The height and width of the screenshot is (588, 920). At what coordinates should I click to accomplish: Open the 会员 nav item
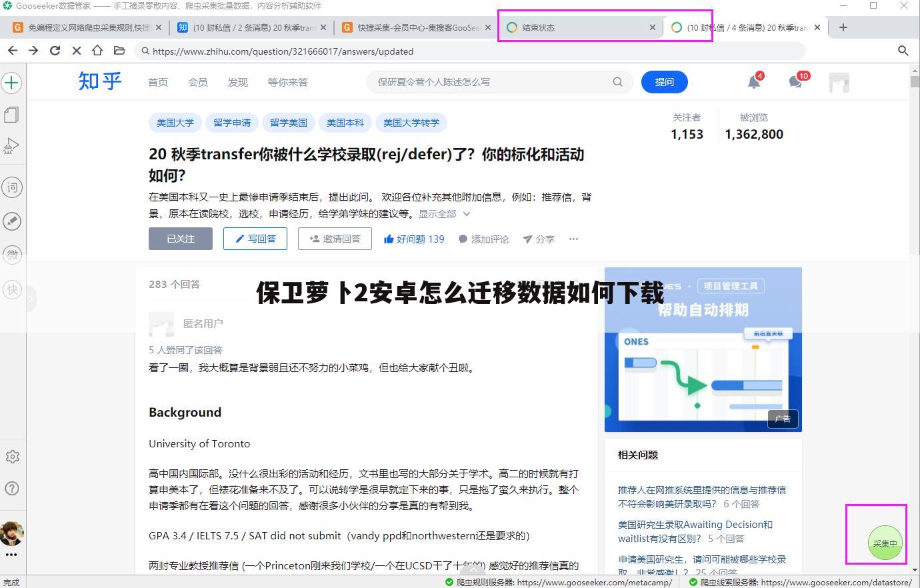198,82
